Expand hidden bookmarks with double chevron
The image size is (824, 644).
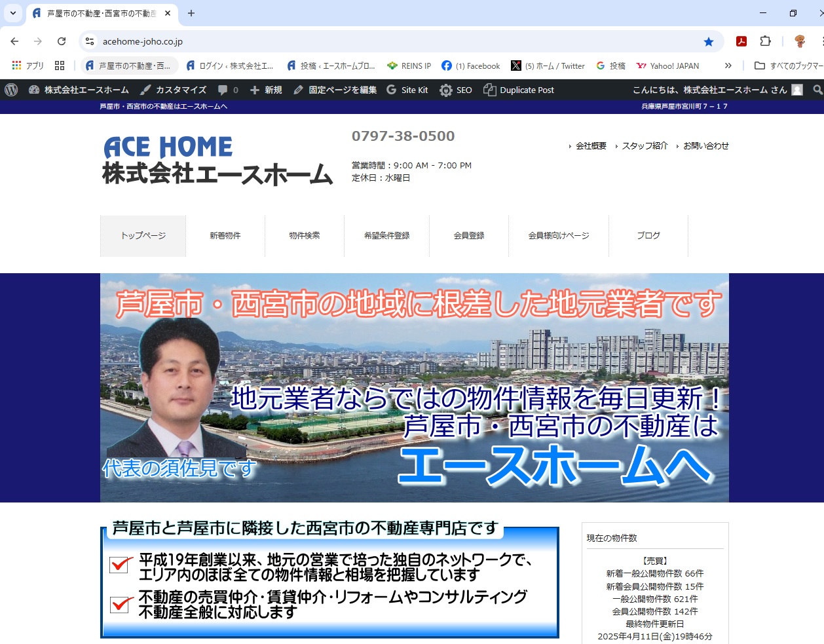click(728, 66)
